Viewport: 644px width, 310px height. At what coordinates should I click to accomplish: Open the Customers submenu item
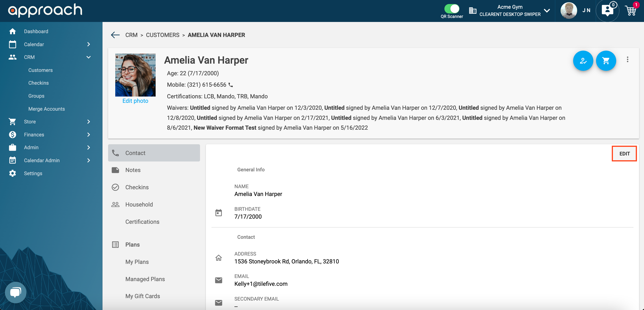[41, 70]
